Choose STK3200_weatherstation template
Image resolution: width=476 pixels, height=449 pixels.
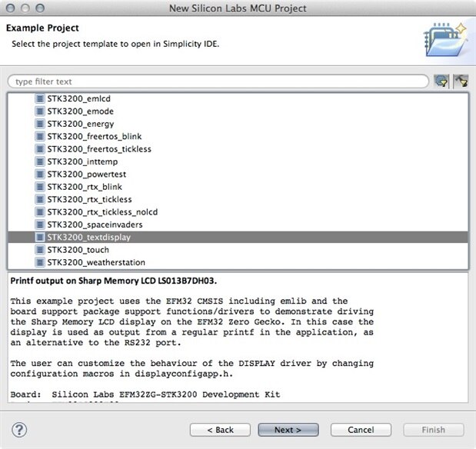coord(96,262)
